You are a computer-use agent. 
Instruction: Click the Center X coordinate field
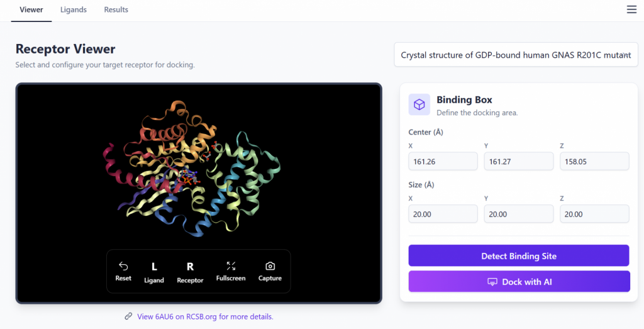443,162
